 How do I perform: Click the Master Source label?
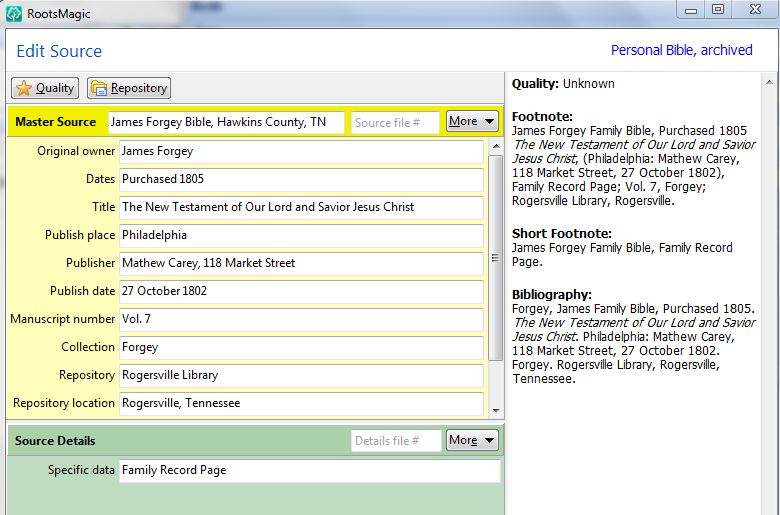[x=56, y=122]
